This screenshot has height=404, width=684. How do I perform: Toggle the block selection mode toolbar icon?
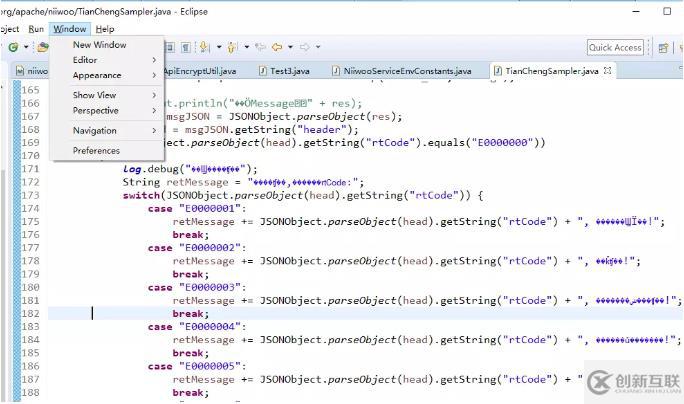point(170,47)
